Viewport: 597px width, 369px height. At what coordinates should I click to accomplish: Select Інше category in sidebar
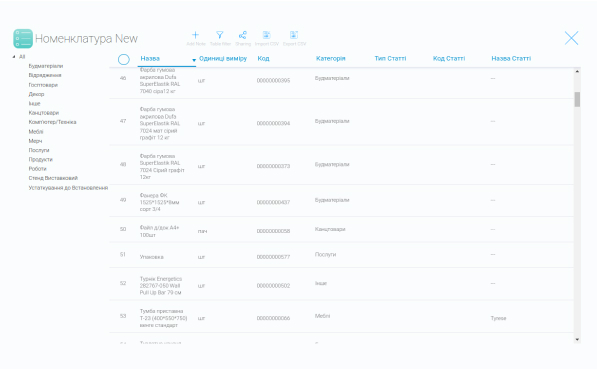[34, 104]
